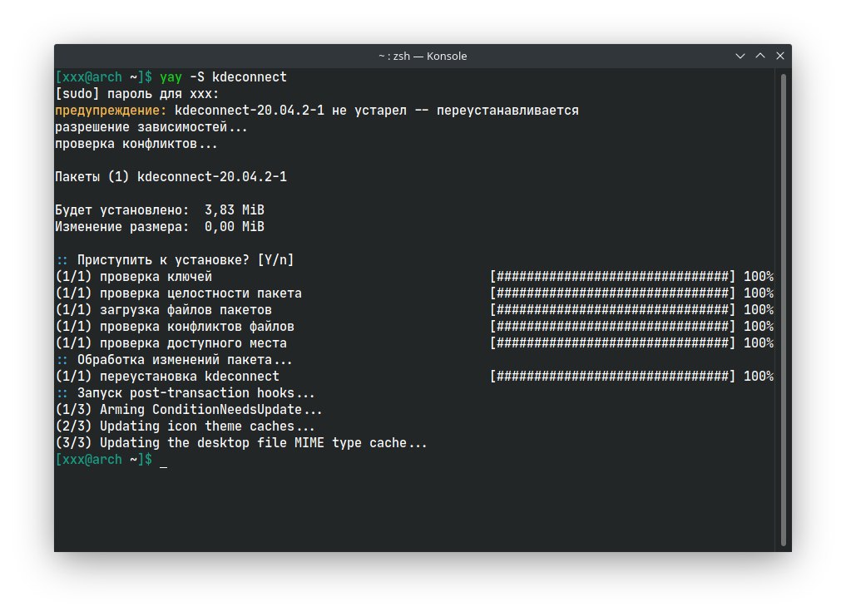Click progress bar of 'переустановка kdeconnect' row
Viewport: 846px width, 616px height.
612,377
